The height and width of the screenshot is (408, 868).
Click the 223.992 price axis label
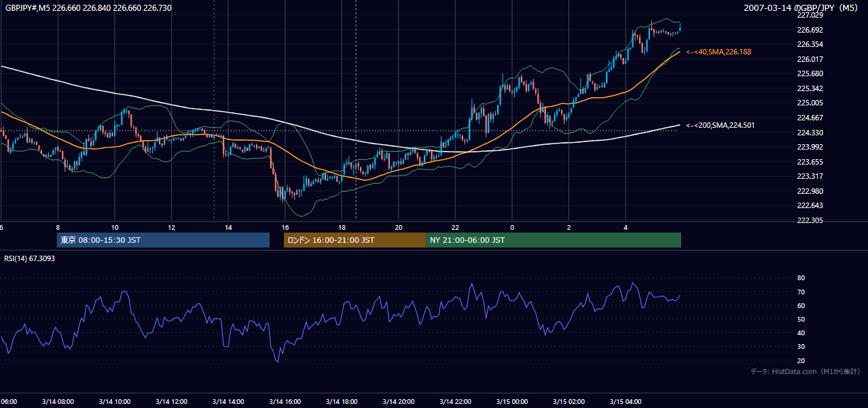(810, 147)
